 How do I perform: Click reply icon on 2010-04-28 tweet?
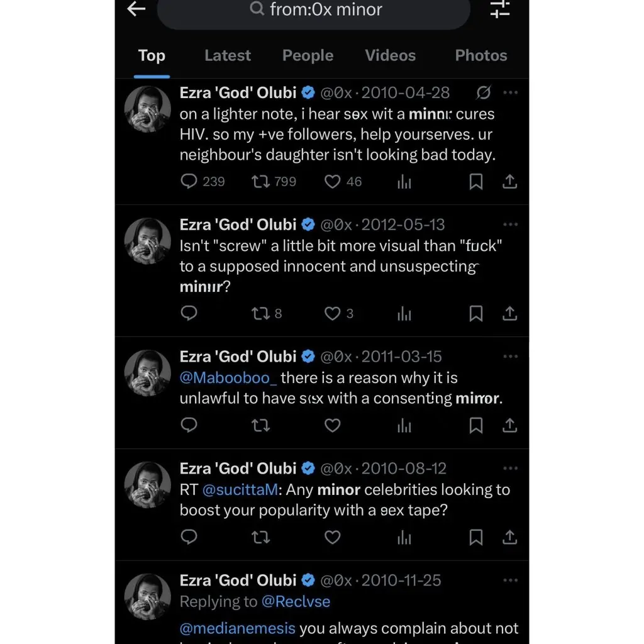point(189,182)
